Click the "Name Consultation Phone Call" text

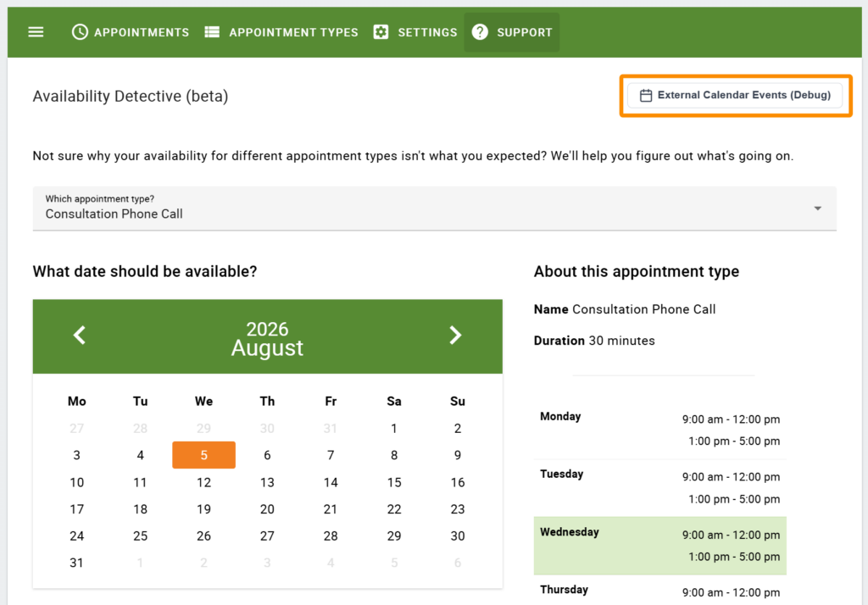625,309
